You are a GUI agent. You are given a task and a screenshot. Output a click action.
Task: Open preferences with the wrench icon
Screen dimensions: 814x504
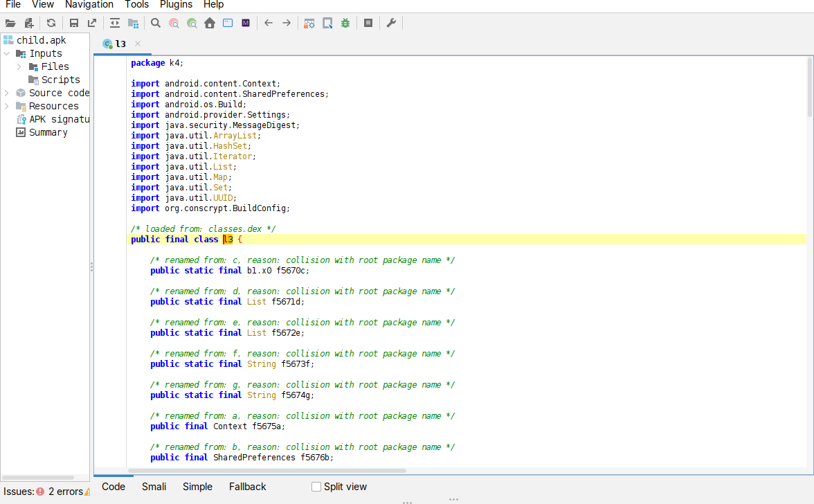[392, 23]
